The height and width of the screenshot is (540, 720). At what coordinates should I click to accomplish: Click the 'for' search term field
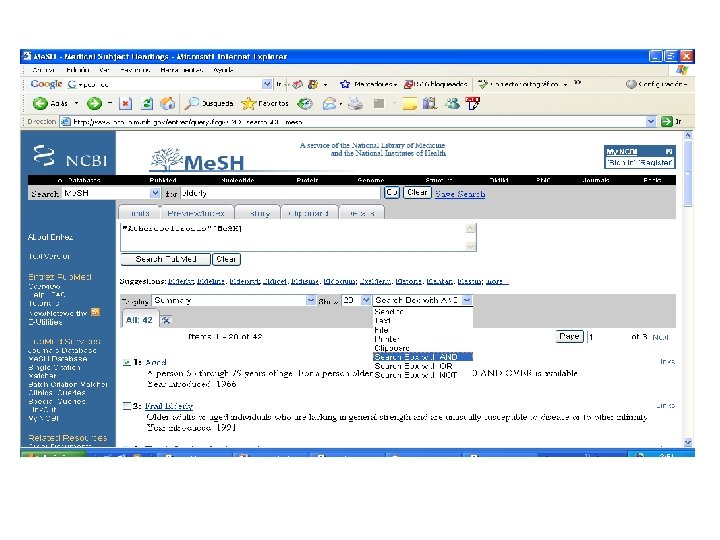tap(281, 193)
